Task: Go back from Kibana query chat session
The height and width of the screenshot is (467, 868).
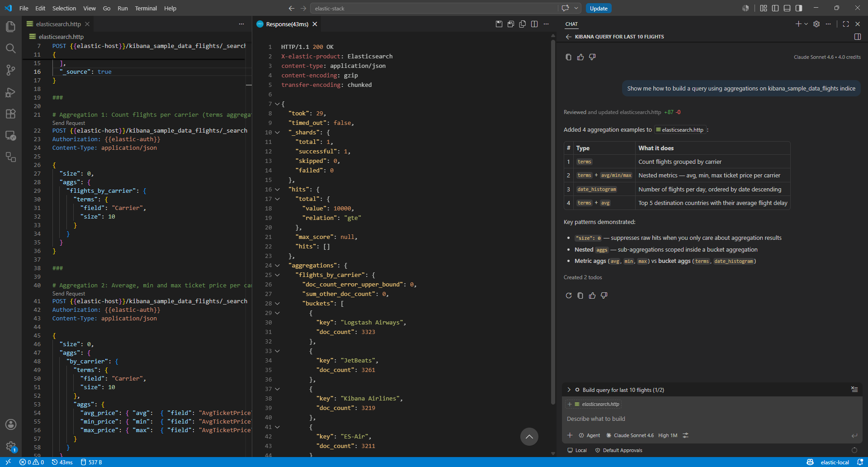Action: (x=569, y=37)
